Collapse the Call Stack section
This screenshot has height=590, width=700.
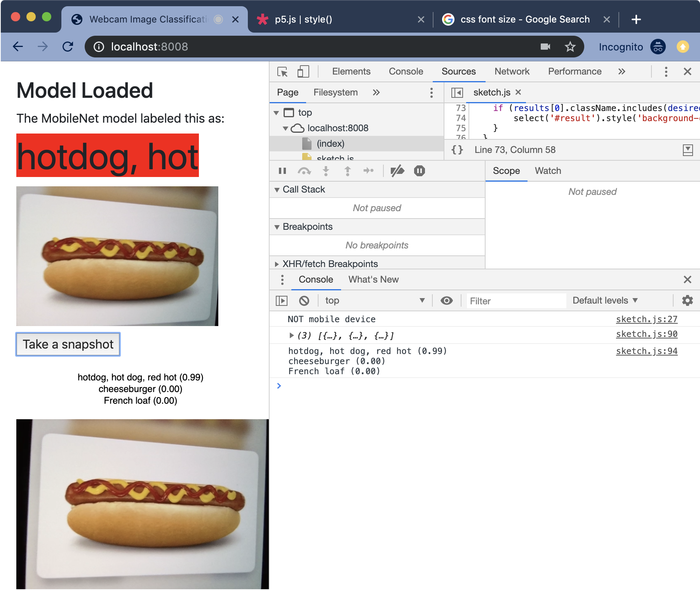click(x=277, y=190)
